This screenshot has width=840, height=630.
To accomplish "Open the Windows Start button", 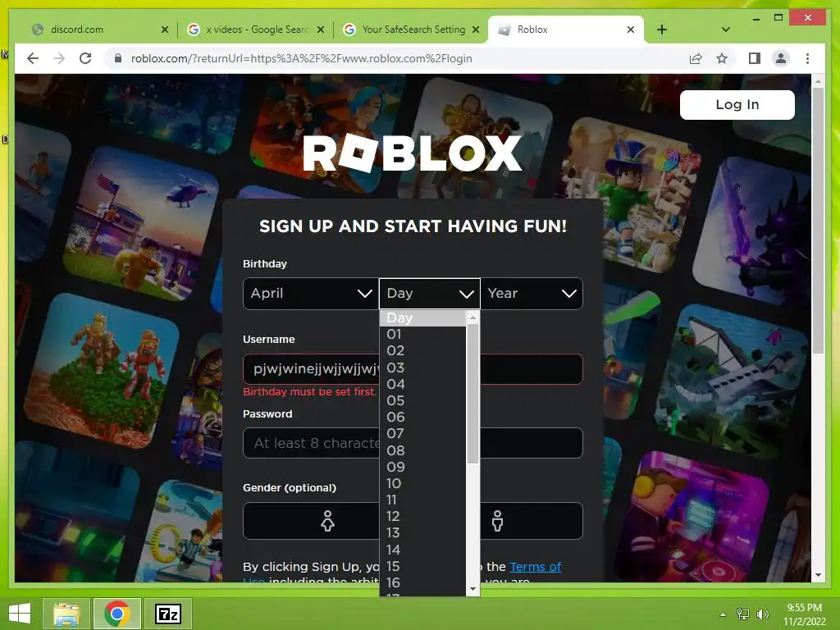I will [x=20, y=614].
